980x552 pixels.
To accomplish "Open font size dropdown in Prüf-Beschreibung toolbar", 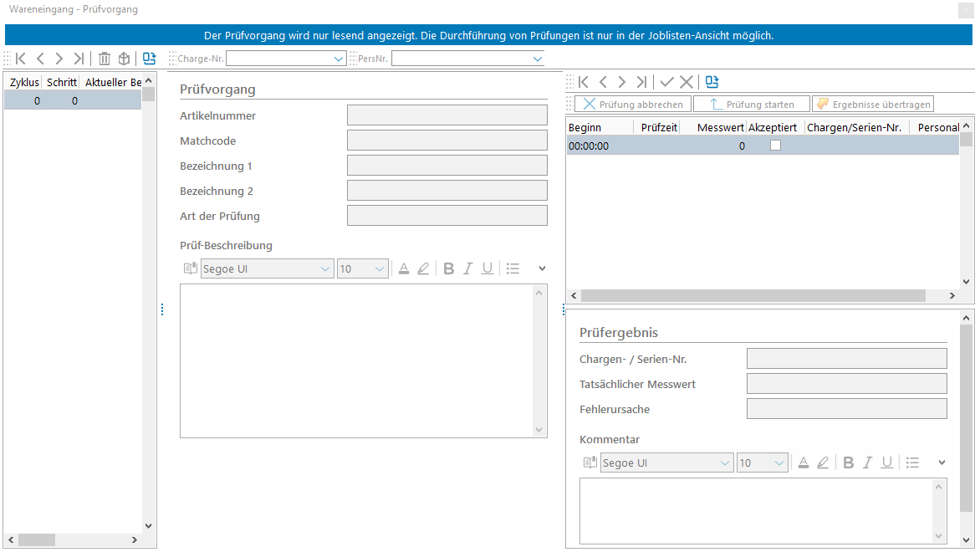I will point(380,269).
